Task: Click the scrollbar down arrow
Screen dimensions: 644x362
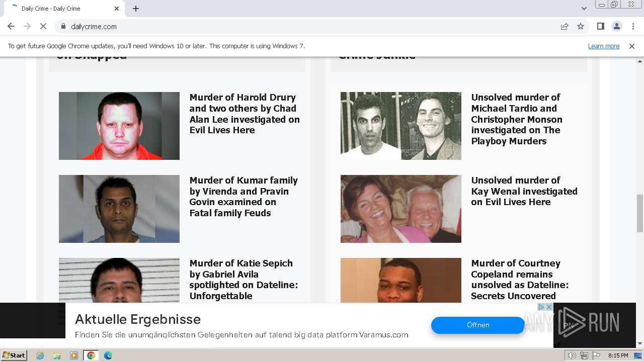Action: [640, 344]
